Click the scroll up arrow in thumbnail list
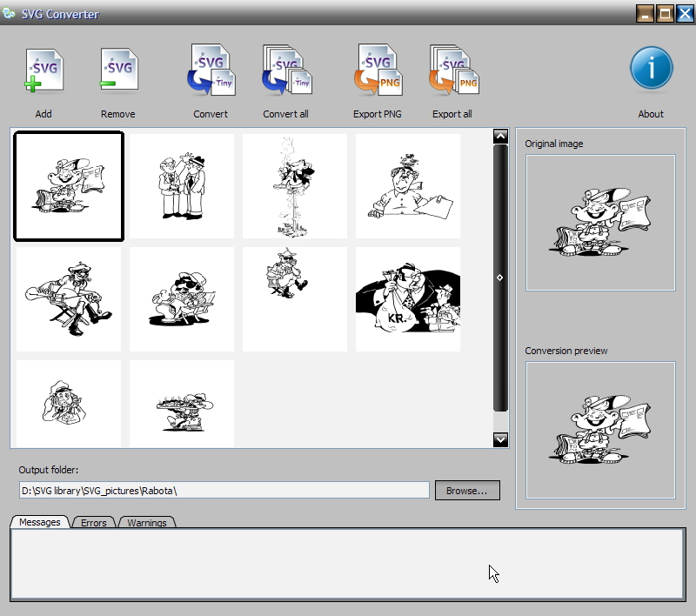 [x=500, y=136]
